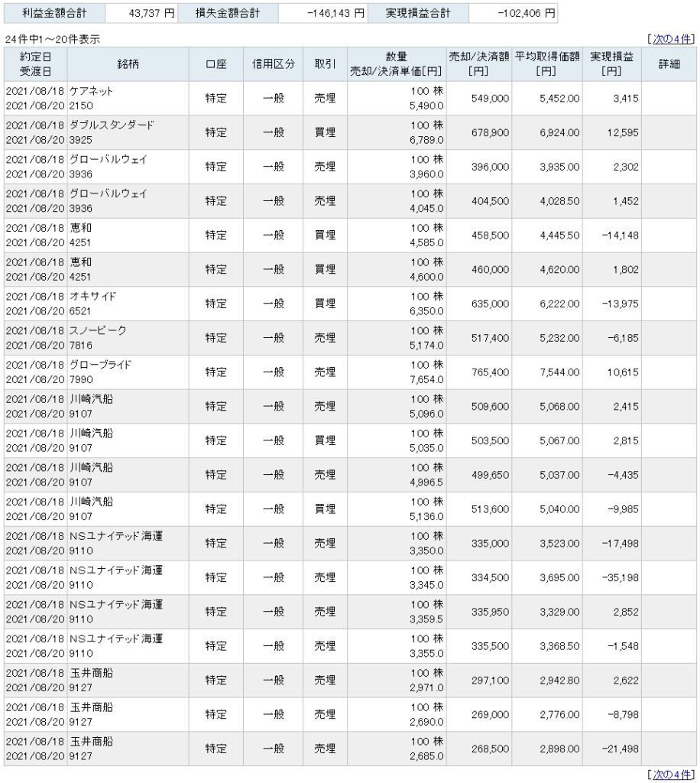
Task: Click the 一般 cell in グローブライド row
Action: click(x=274, y=372)
